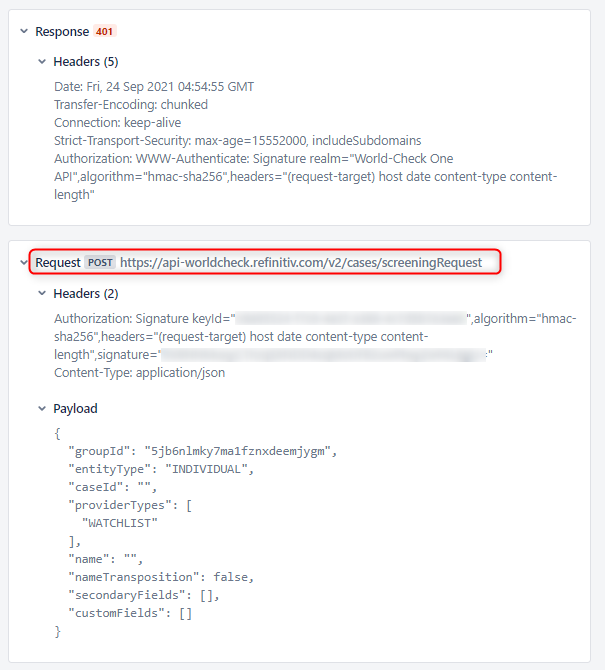Select the Strict-Transport-Security header line
The image size is (605, 670).
[238, 141]
